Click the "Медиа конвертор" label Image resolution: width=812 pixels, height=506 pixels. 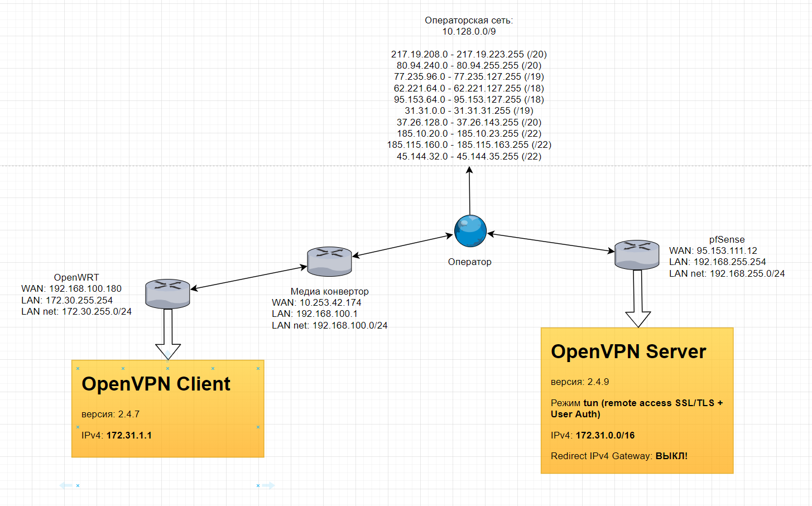tap(329, 291)
